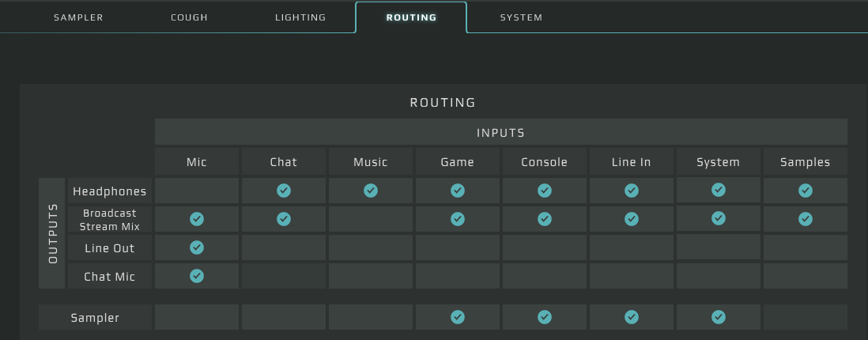Enable Chat routing to Line Out

point(284,247)
